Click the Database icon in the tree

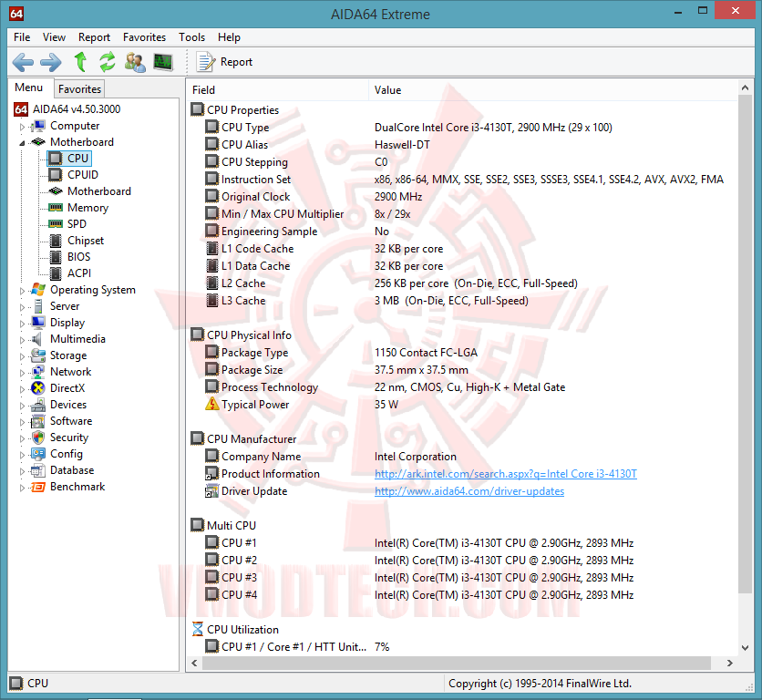point(38,470)
